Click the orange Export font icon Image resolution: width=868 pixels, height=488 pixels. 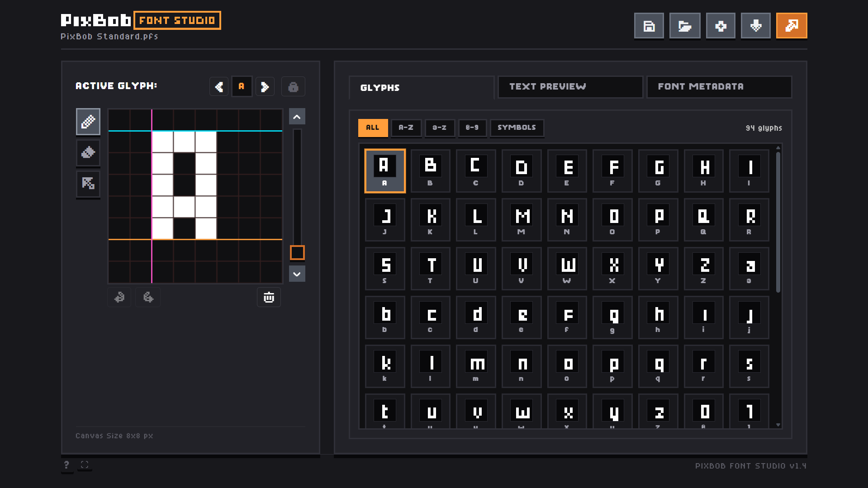coord(792,26)
